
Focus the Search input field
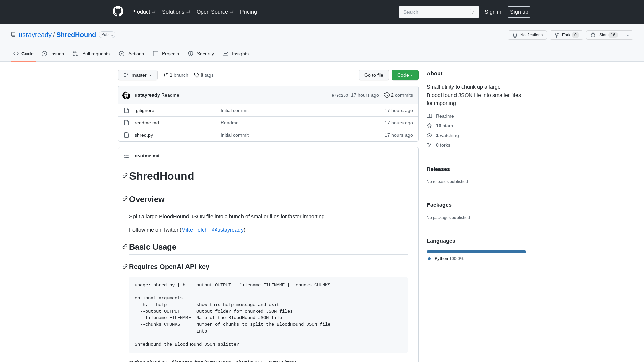[x=439, y=12]
